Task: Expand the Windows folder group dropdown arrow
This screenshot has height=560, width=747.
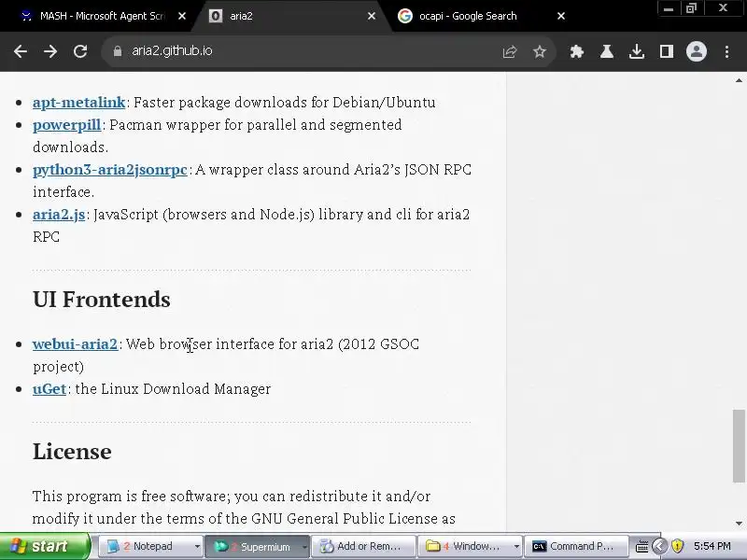Action: pos(516,547)
